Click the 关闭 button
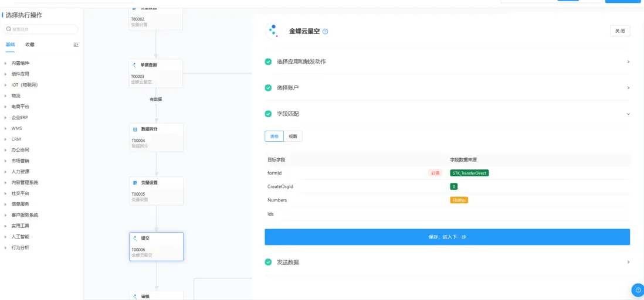644x300 pixels. click(x=620, y=31)
